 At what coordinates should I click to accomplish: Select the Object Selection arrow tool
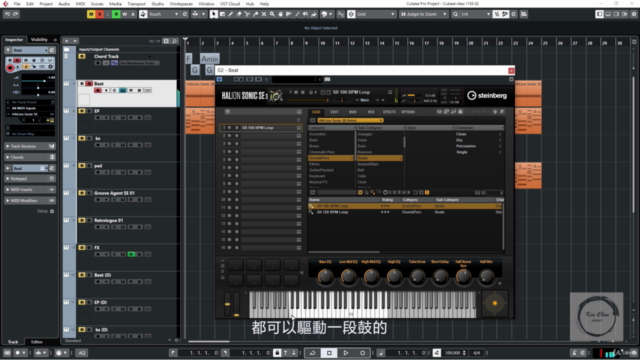coord(213,14)
